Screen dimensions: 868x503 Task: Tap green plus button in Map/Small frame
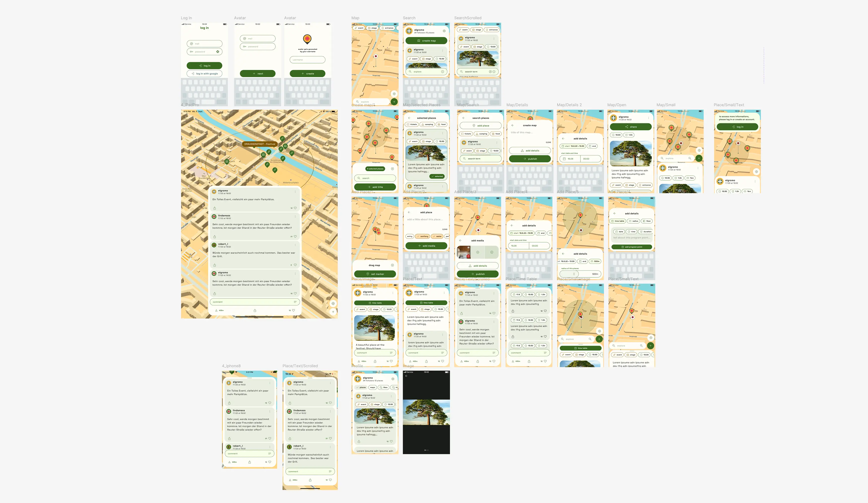click(699, 158)
